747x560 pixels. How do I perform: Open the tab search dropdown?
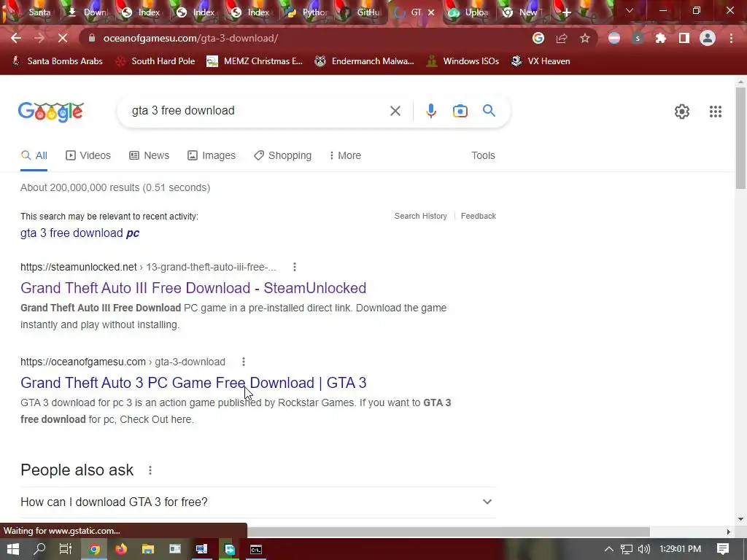click(x=630, y=10)
